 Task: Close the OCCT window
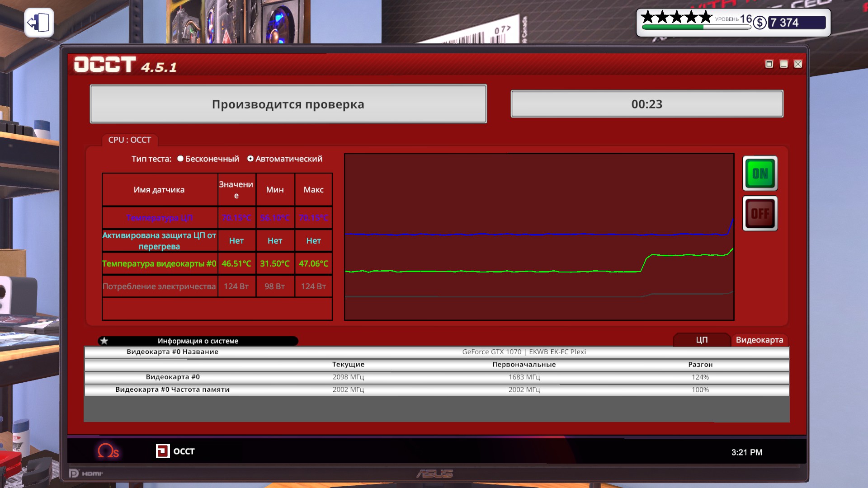[798, 64]
